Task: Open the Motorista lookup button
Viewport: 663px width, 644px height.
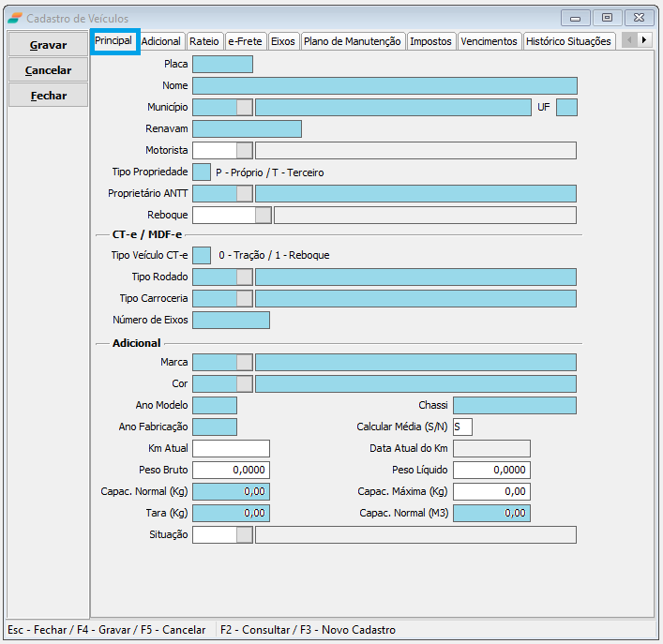Action: pos(244,150)
